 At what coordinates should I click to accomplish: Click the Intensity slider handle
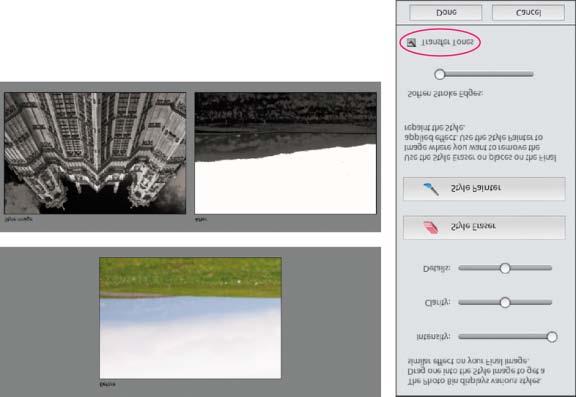(552, 337)
